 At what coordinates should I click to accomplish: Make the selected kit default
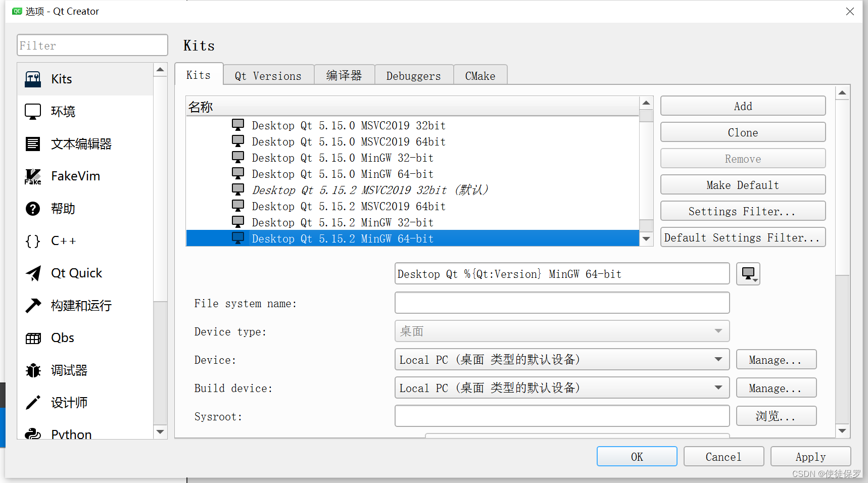click(742, 184)
